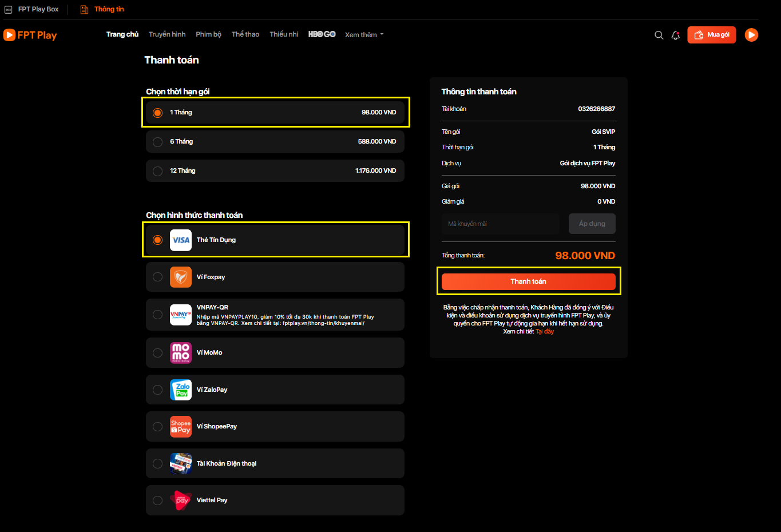Open the notifications bell icon
The image size is (781, 532).
(676, 35)
